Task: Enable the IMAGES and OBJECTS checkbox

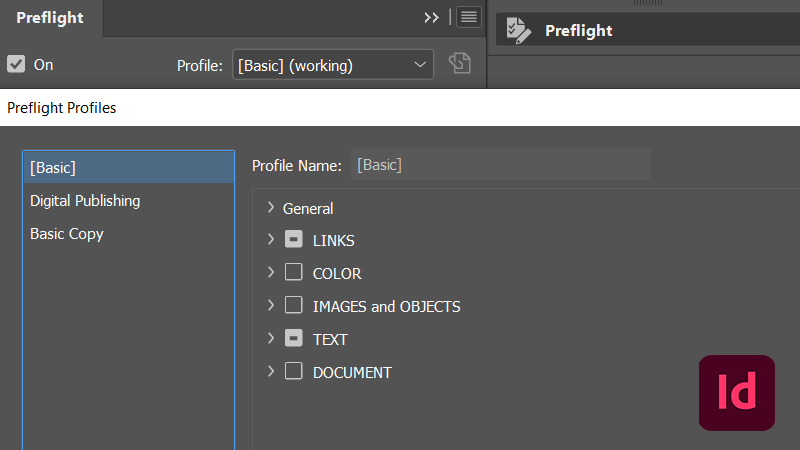Action: point(294,306)
